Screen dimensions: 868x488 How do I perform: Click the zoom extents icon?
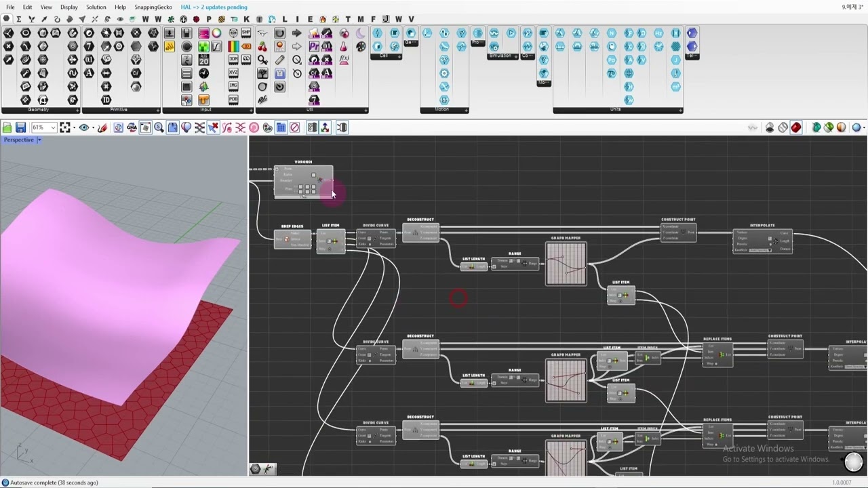coord(64,127)
